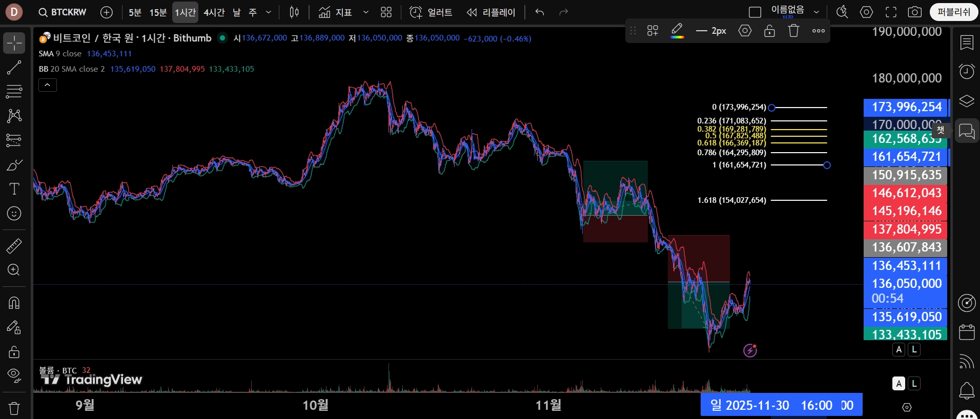Toggle keep-drawing pencil lock mode
The width and height of the screenshot is (980, 419).
coord(14,327)
